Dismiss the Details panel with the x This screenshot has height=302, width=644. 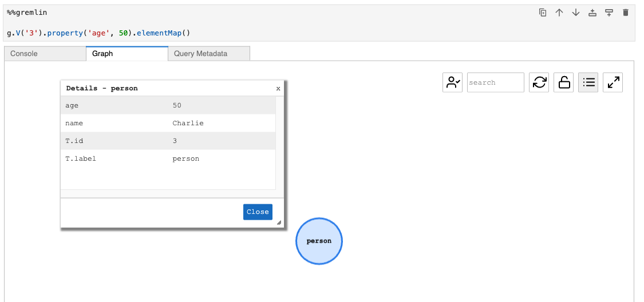[278, 89]
